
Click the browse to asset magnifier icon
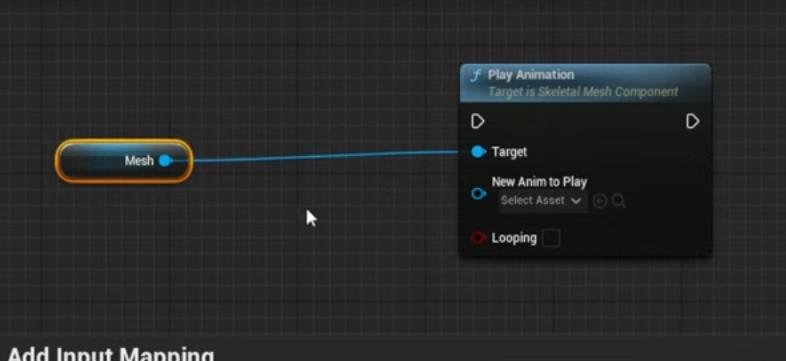click(x=619, y=201)
